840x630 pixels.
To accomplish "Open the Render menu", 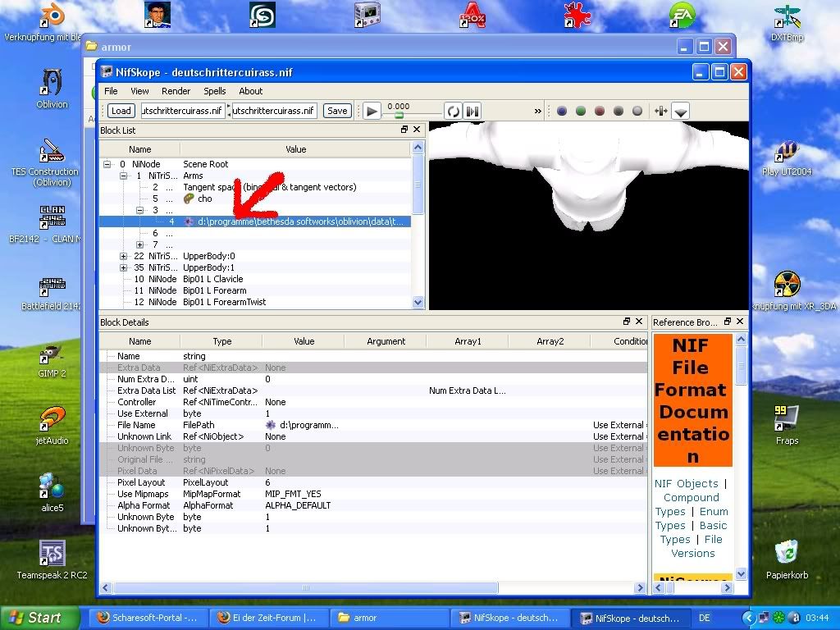I will point(176,91).
